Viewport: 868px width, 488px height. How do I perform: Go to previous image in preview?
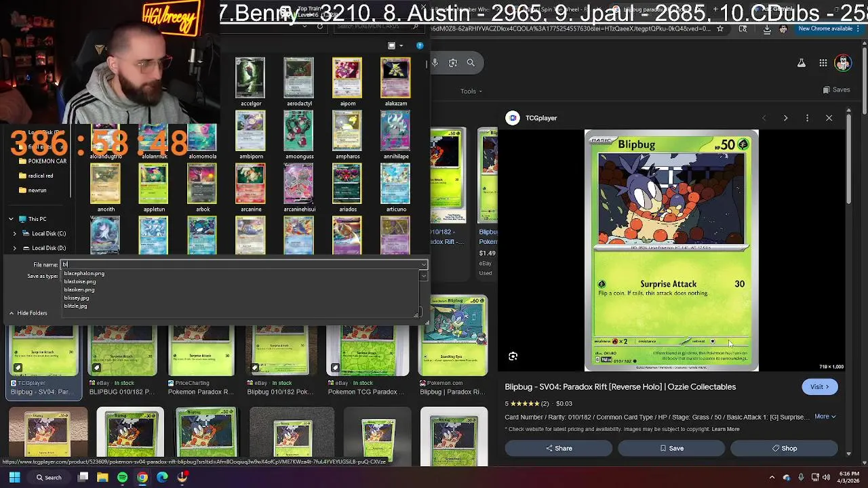(x=764, y=118)
